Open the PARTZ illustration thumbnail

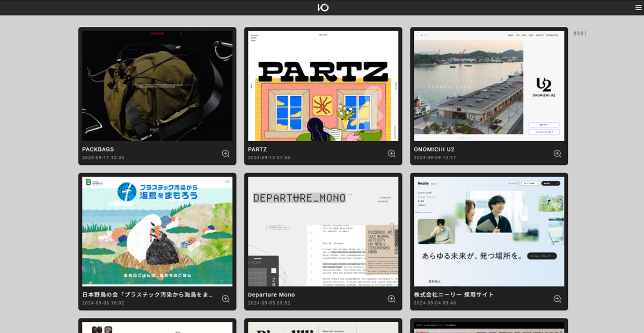[x=323, y=86]
